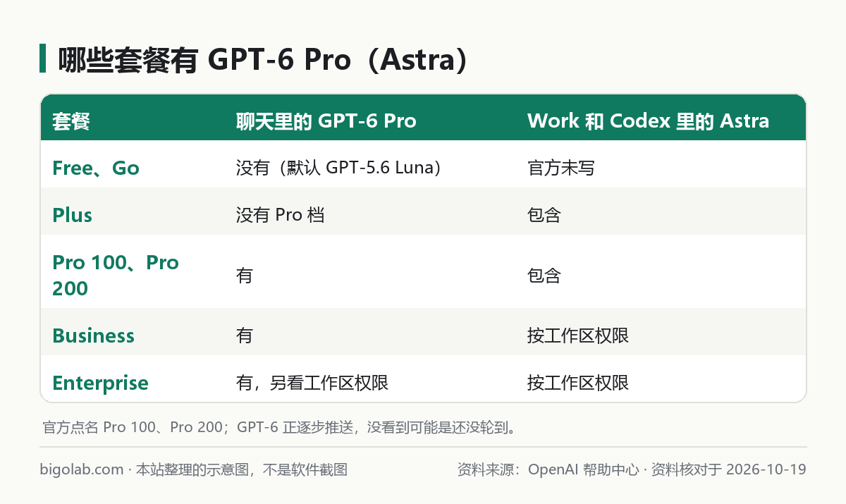Click the Free、Go plan name cell
Image resolution: width=846 pixels, height=504 pixels.
pos(96,168)
